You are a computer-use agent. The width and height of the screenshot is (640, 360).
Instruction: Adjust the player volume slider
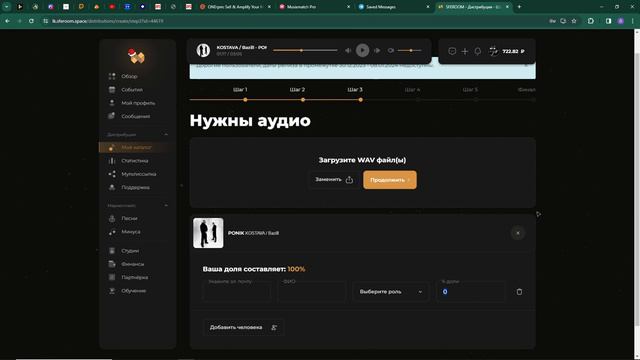pos(409,50)
